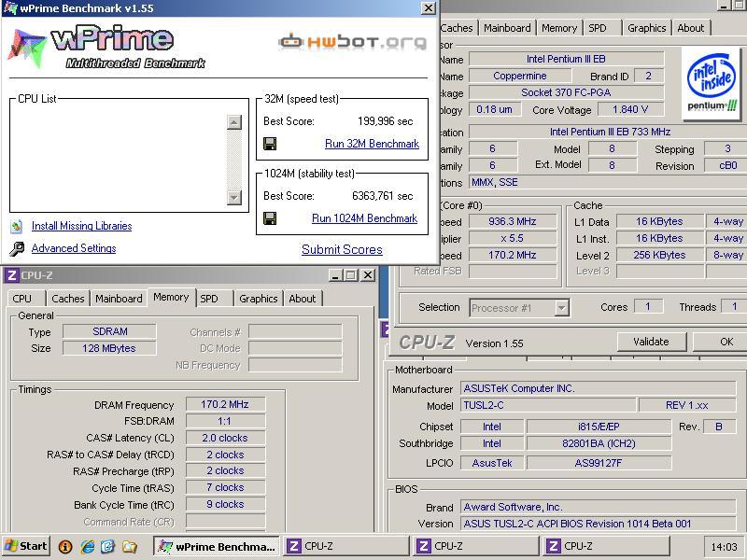Open the Advanced Settings link
Viewport: 747px width, 560px height.
coord(74,248)
